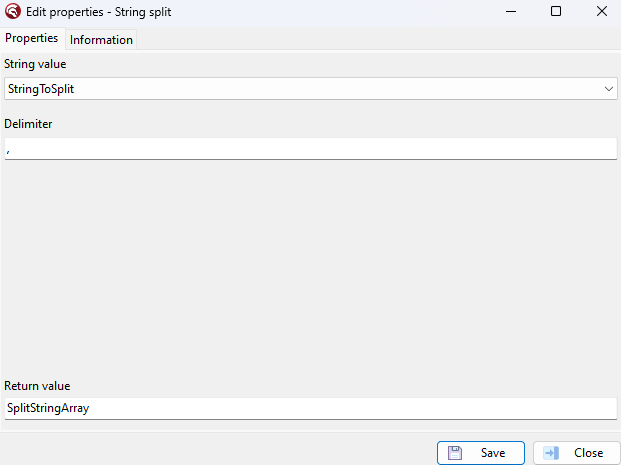Close the dialog with the title bar X

click(x=602, y=11)
